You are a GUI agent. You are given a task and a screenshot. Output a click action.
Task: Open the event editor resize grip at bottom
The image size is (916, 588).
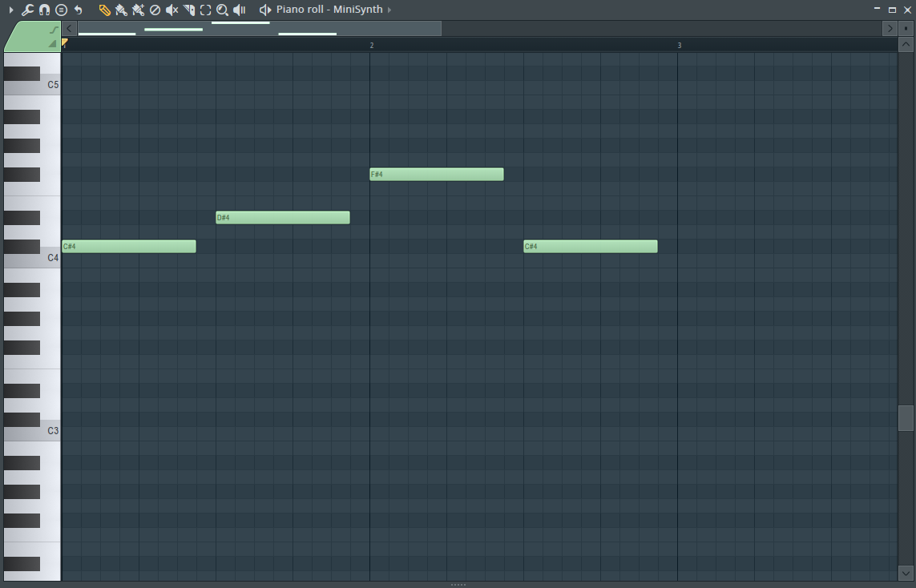point(458,585)
